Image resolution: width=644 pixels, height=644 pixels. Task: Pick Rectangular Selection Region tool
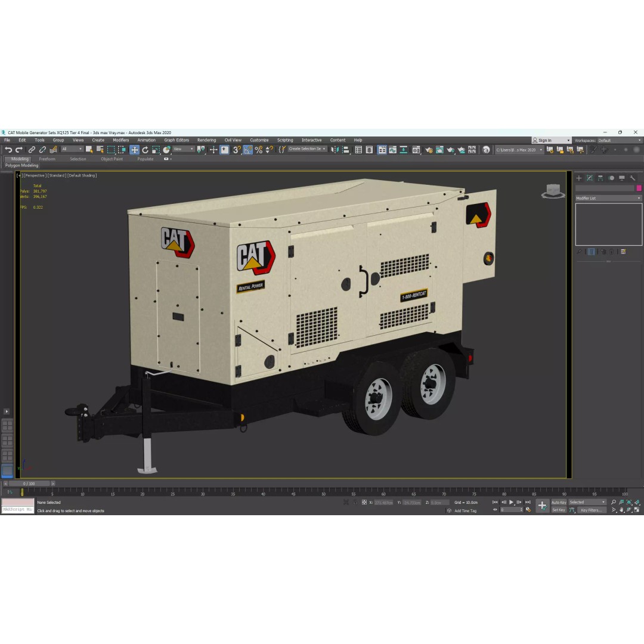[111, 150]
